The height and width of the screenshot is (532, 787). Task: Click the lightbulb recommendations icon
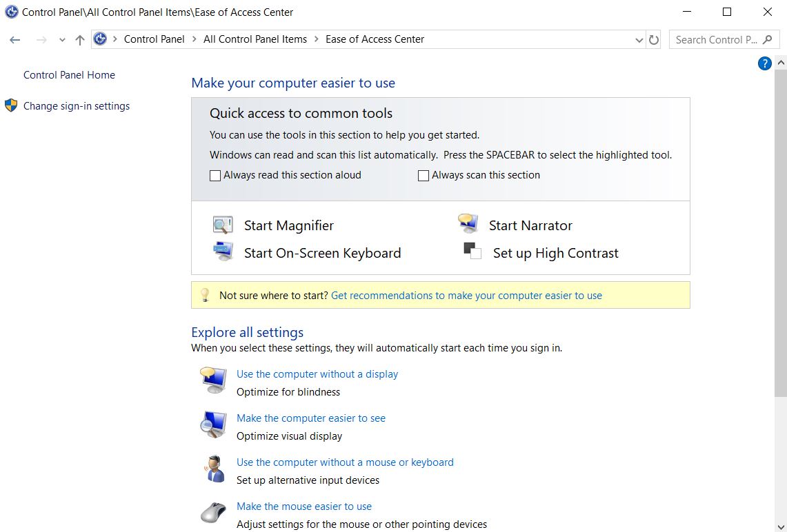pos(205,295)
